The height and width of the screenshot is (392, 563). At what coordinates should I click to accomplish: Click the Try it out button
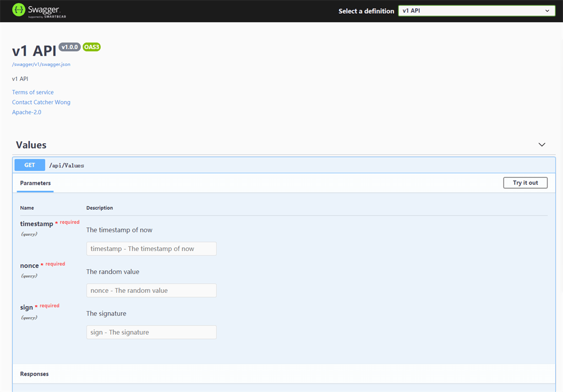tap(525, 183)
